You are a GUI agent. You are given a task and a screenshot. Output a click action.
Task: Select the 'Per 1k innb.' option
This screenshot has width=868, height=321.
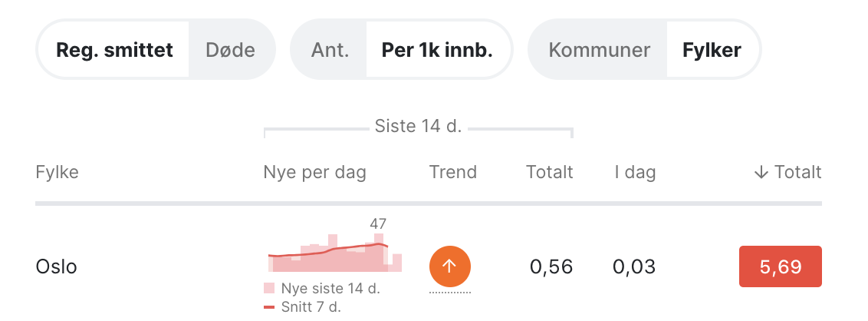437,51
